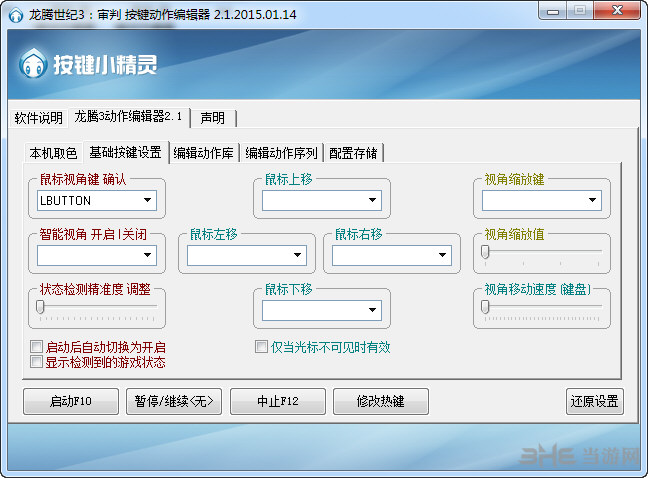Enable 启动后自动切换为开启 checkbox
648x478 pixels.
[x=36, y=346]
